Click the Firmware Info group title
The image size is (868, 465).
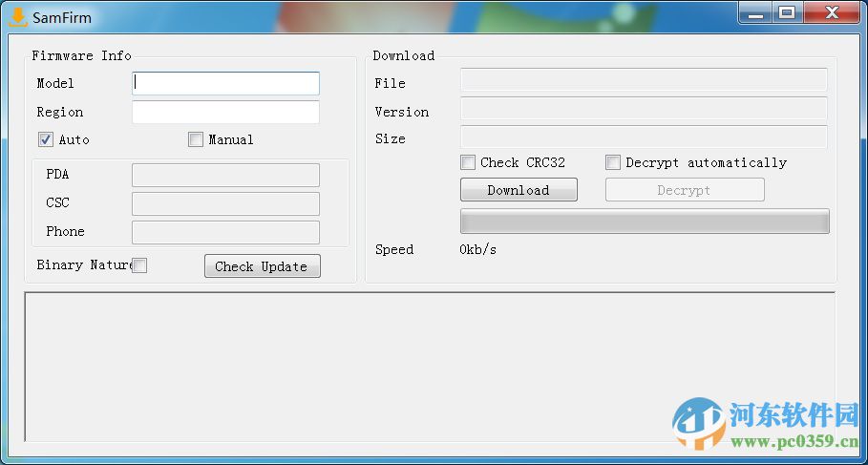tap(81, 56)
